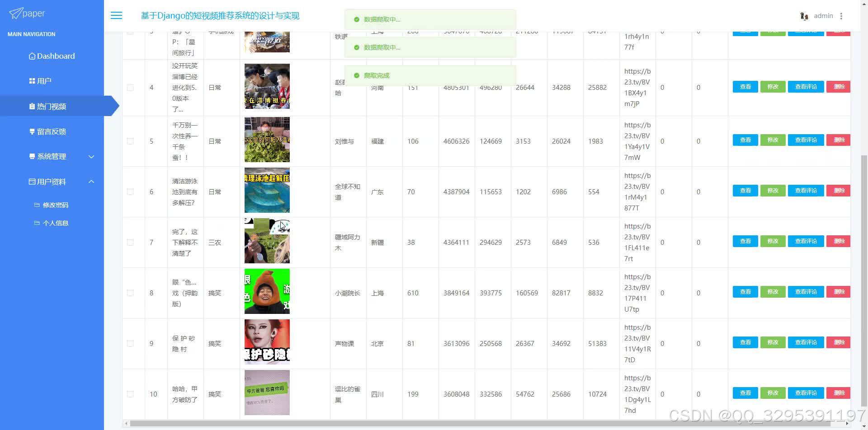Select the checkbox for row 7
The height and width of the screenshot is (430, 868).
click(130, 243)
